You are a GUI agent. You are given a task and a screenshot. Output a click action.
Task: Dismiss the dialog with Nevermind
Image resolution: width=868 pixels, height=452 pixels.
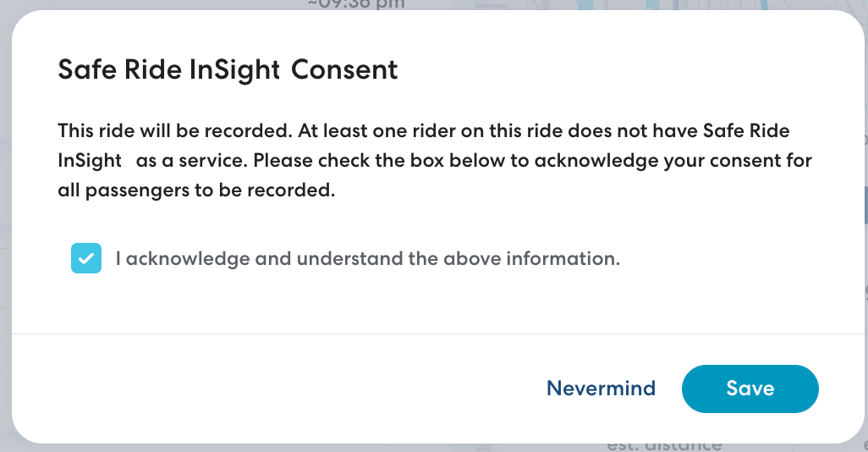click(x=601, y=389)
